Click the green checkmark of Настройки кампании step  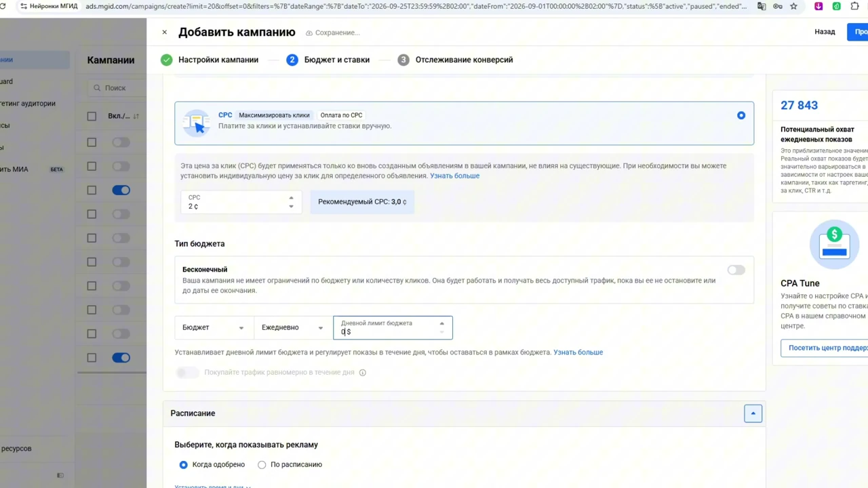(166, 60)
